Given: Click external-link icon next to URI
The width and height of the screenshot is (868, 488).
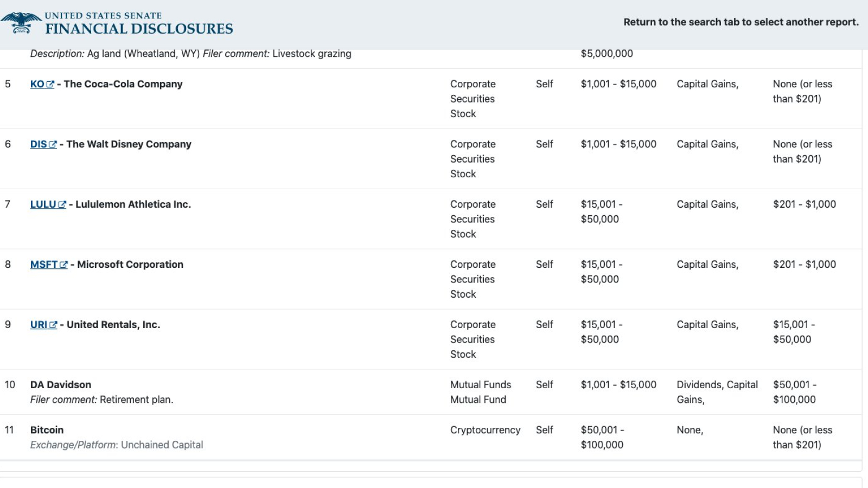Looking at the screenshot, I should coord(53,325).
